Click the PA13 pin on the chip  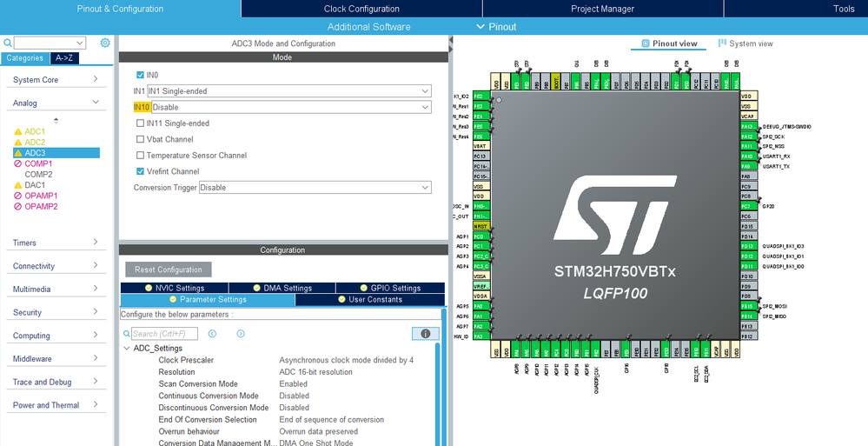(748, 127)
